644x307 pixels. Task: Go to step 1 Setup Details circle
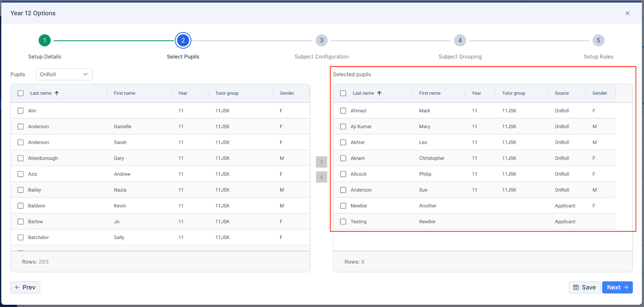click(44, 40)
